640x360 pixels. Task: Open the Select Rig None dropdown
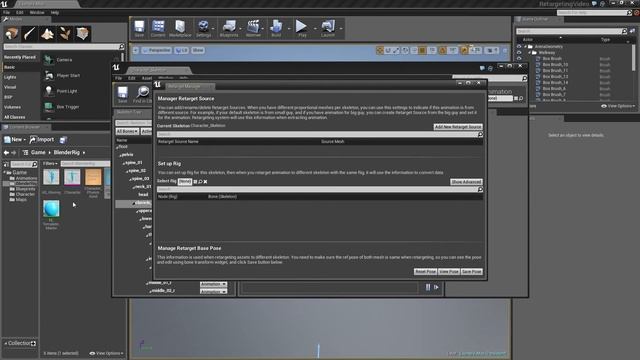[185, 182]
